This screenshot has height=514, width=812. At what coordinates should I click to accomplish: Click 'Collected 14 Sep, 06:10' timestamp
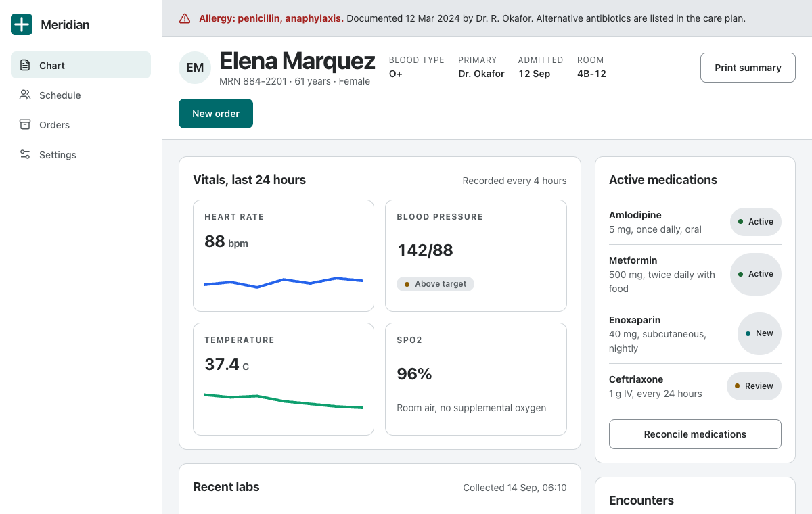tap(515, 488)
